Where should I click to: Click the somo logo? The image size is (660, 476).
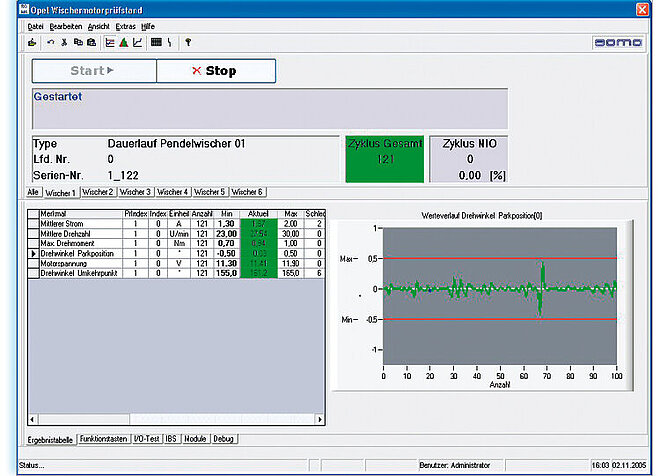(x=618, y=43)
